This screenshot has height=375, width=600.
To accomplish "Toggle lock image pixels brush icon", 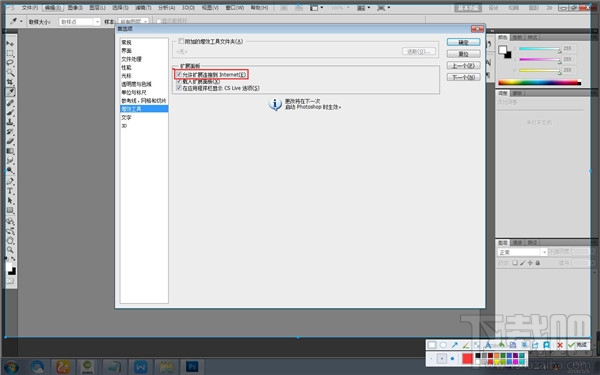I will point(523,262).
